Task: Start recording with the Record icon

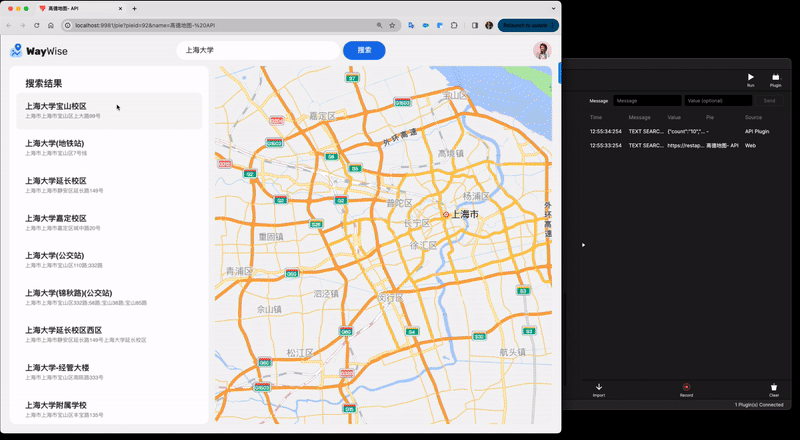Action: click(686, 387)
